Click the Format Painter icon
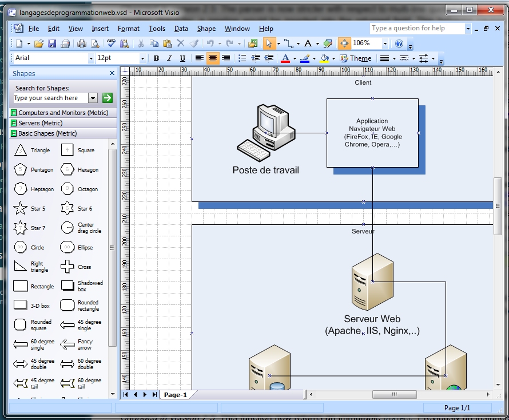 click(194, 43)
